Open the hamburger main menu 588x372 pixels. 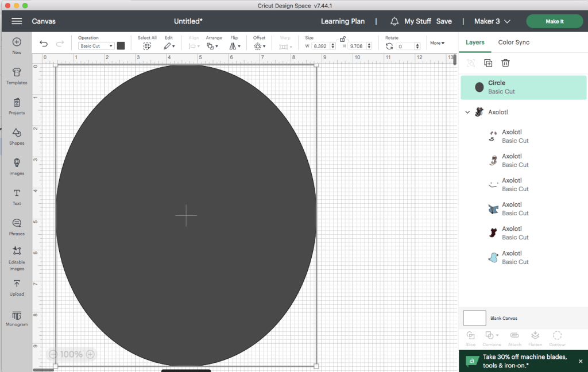click(x=17, y=21)
